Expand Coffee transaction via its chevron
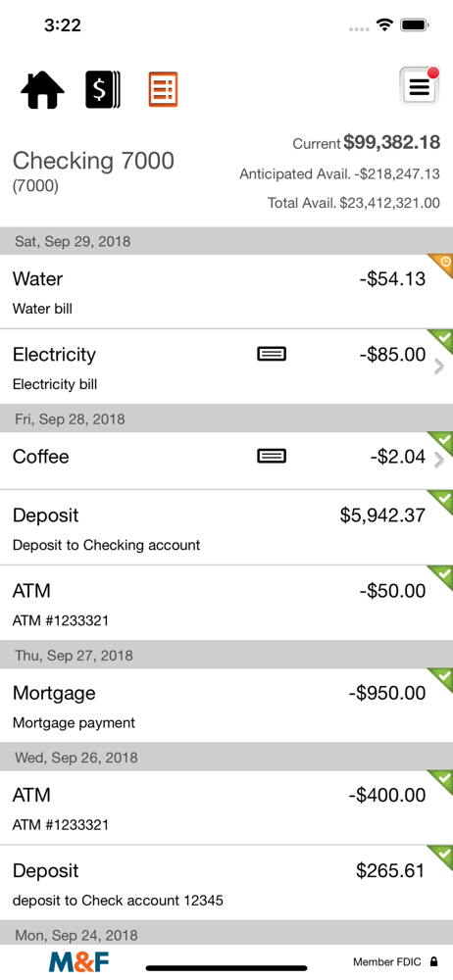Image resolution: width=453 pixels, height=980 pixels. point(438,462)
